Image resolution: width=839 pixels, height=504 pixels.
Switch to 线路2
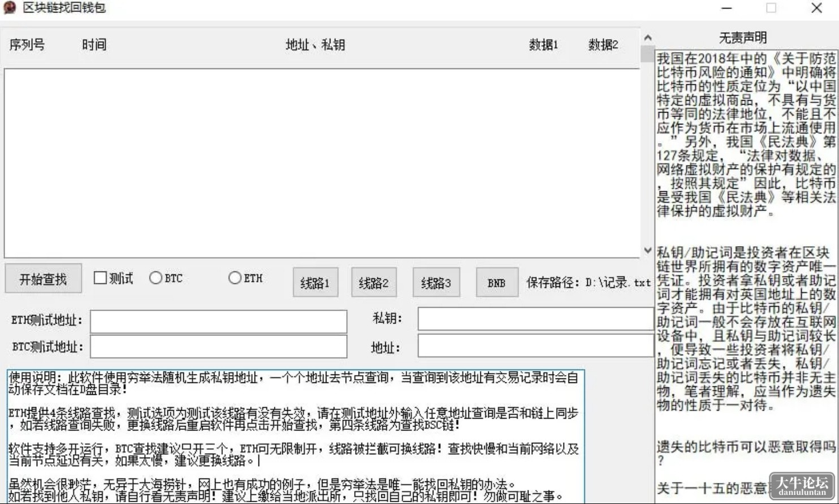[374, 282]
